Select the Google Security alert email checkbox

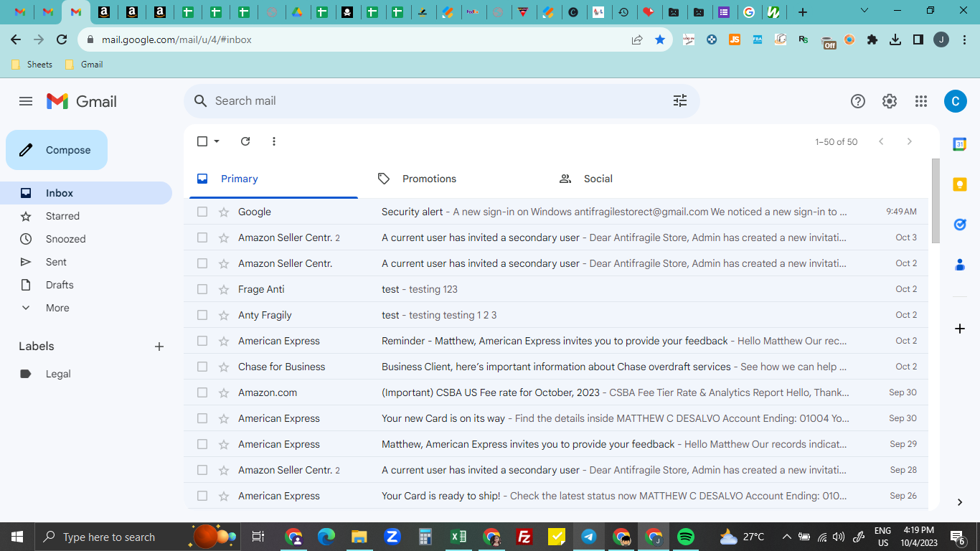click(202, 212)
